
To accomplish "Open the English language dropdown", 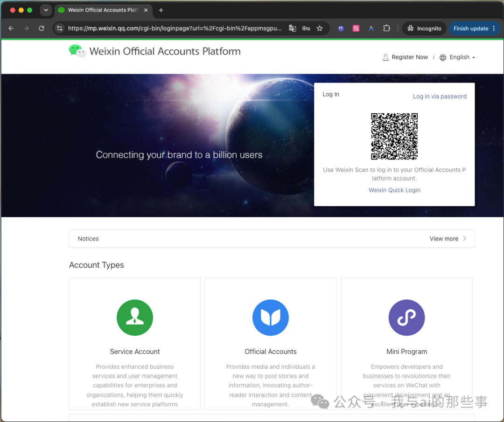I will [x=462, y=57].
